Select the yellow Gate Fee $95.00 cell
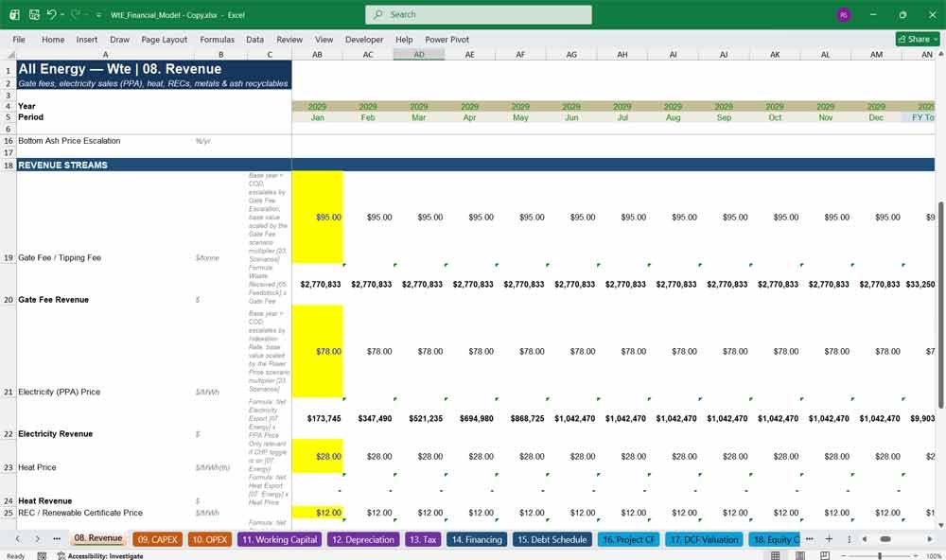The width and height of the screenshot is (946, 560). (317, 218)
